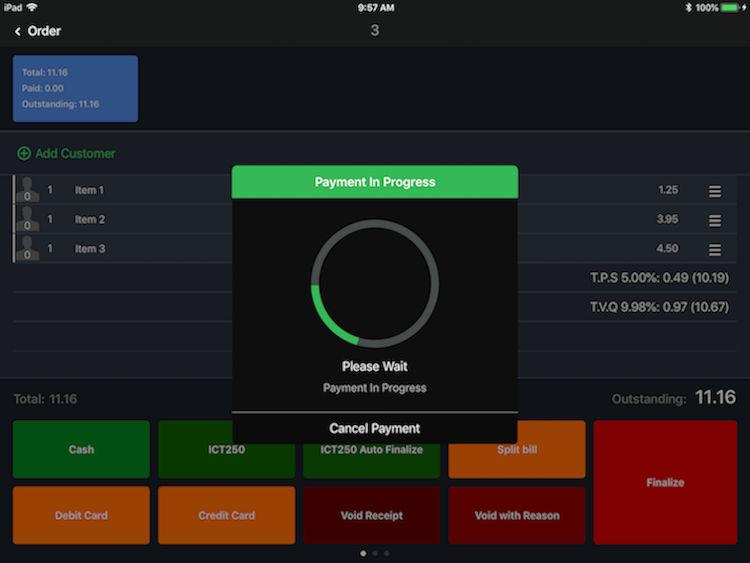Choose the Credit Card payment option
The image size is (750, 563).
(x=226, y=515)
